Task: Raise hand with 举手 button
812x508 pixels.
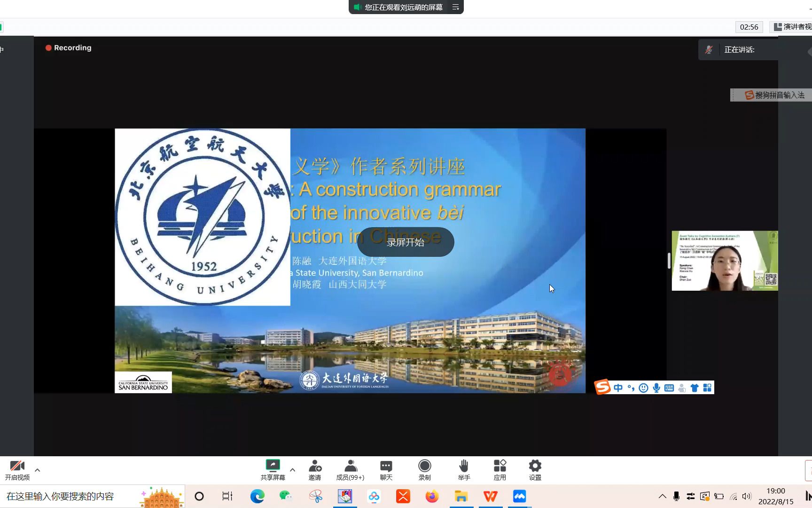Action: point(464,470)
